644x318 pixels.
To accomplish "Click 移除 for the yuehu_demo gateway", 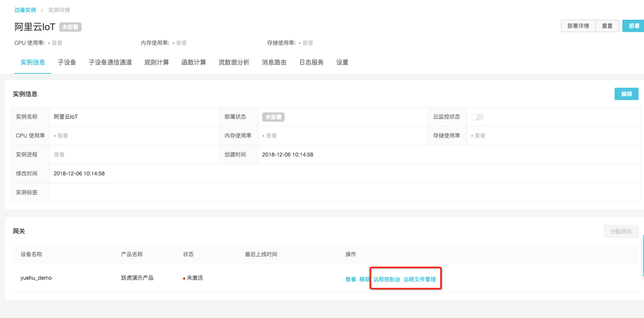I will coord(364,279).
